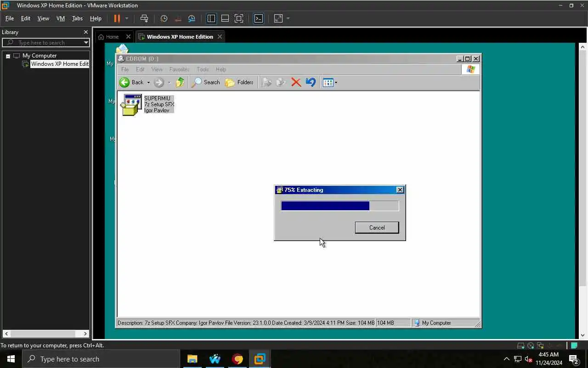
Task: Open the VMware View menu
Action: [x=43, y=18]
